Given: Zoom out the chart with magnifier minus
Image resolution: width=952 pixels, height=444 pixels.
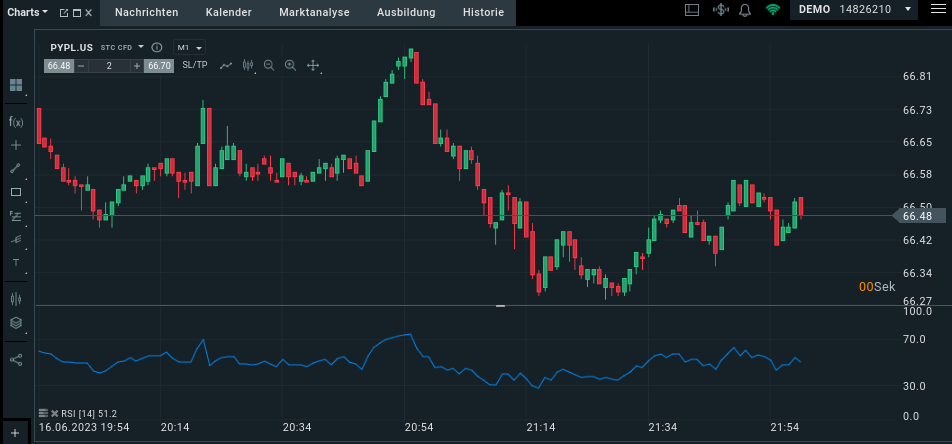Looking at the screenshot, I should pos(269,65).
